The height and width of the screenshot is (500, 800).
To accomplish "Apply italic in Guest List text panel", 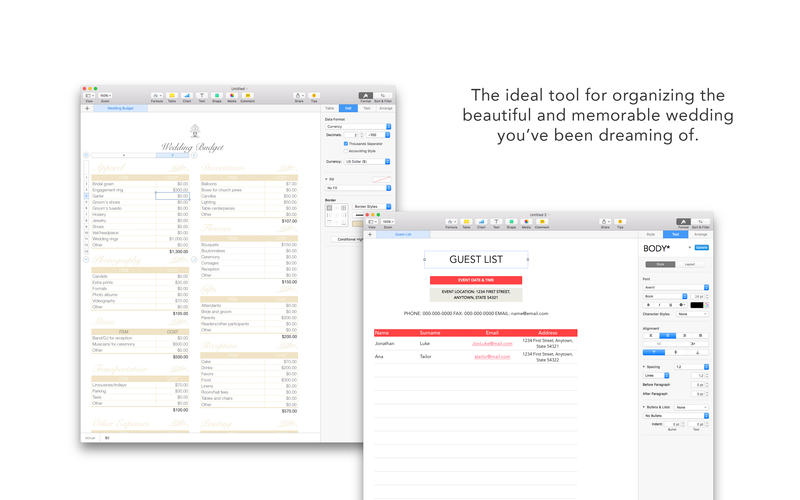I will [659, 305].
